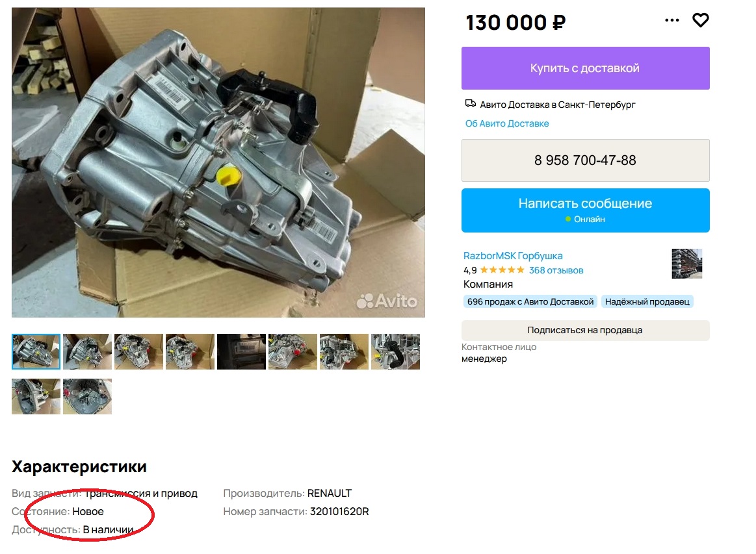This screenshot has height=554, width=756.
Task: Select the last thumbnail in second row
Action: coord(87,396)
